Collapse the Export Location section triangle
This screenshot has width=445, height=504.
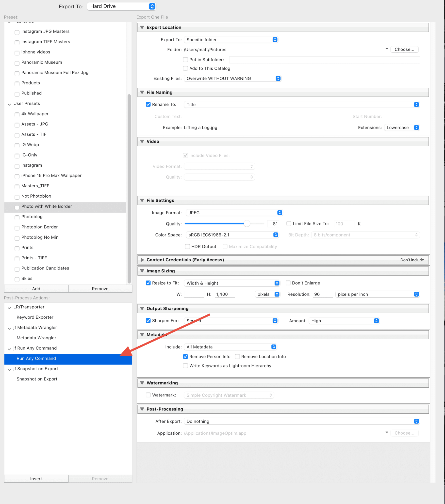click(142, 27)
